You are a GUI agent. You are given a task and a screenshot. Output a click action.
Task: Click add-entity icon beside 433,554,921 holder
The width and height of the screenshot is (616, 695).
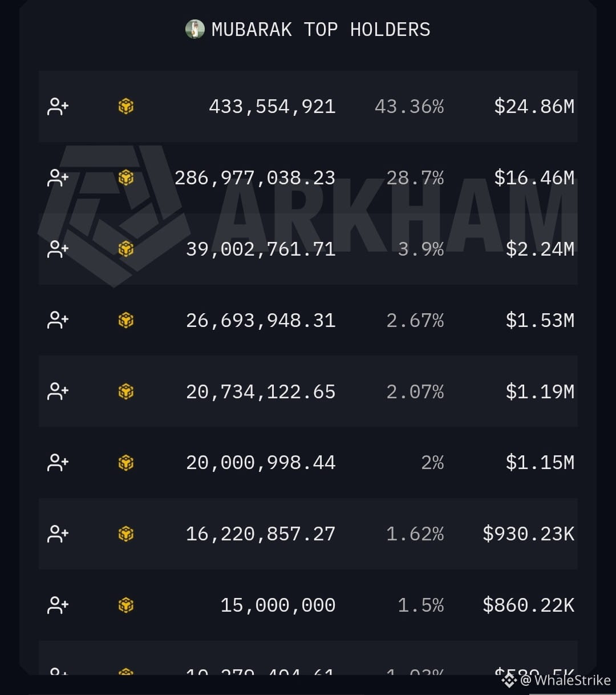(58, 107)
